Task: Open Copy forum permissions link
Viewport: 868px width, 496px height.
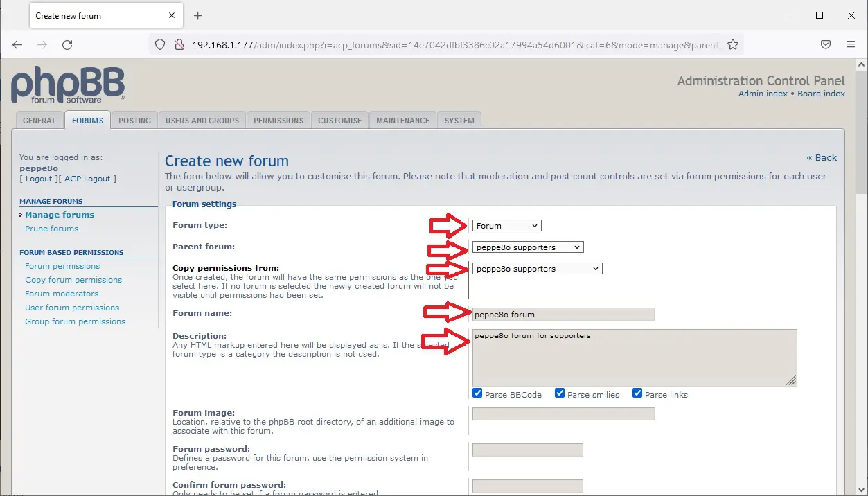Action: tap(73, 280)
